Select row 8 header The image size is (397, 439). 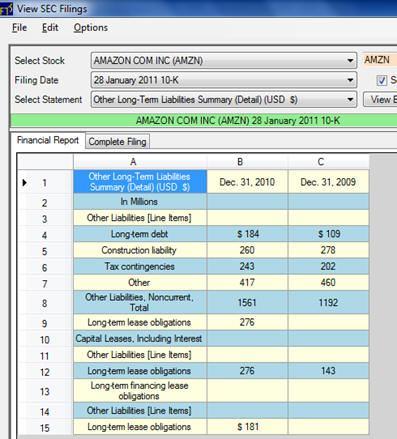pyautogui.click(x=45, y=303)
